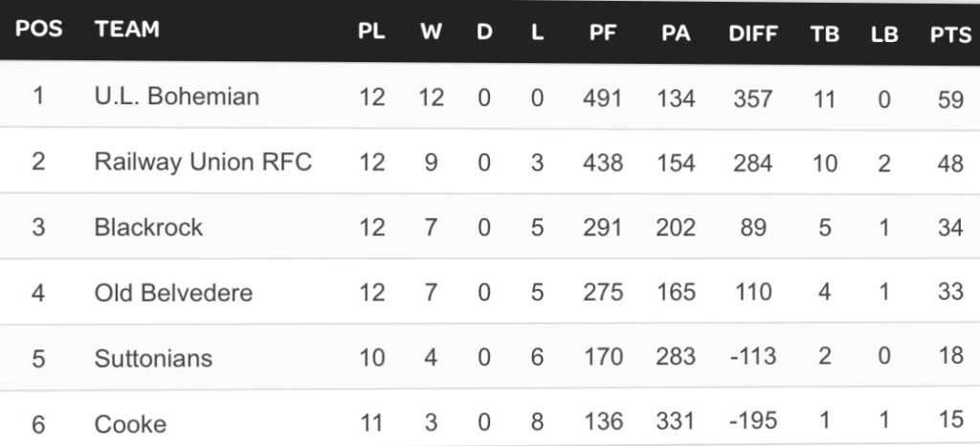980x446 pixels.
Task: Click the W column header
Action: pyautogui.click(x=431, y=32)
